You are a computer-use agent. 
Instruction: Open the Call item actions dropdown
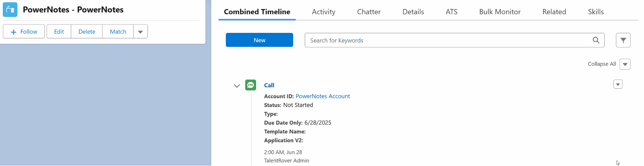[618, 84]
